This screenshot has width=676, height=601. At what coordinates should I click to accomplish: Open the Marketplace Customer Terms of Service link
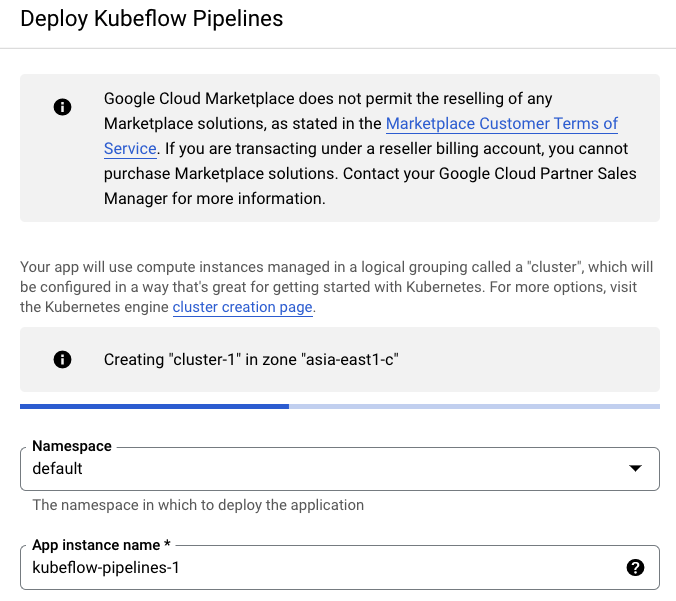pos(501,124)
